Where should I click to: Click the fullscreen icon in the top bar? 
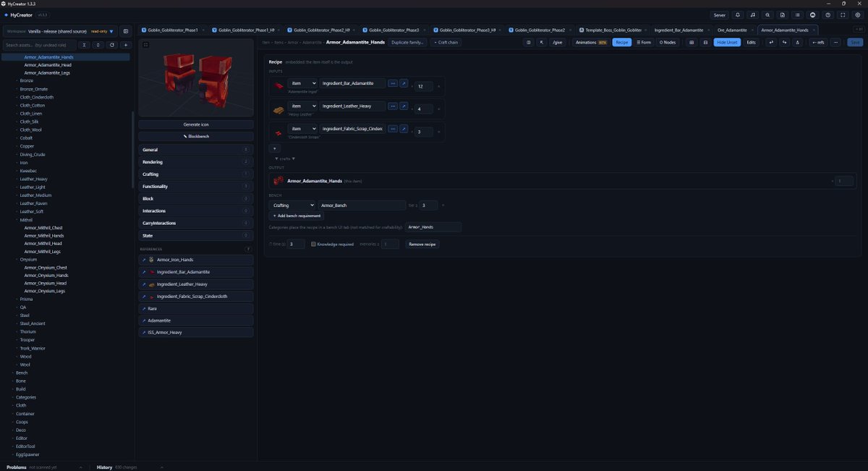(843, 14)
